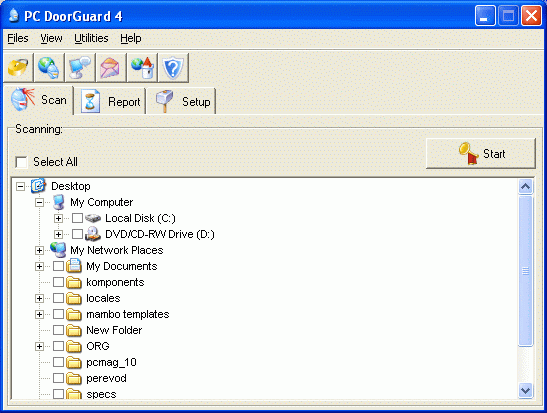Viewport: 547px width, 413px height.
Task: Click the pink envelope mail icon
Action: pos(111,68)
